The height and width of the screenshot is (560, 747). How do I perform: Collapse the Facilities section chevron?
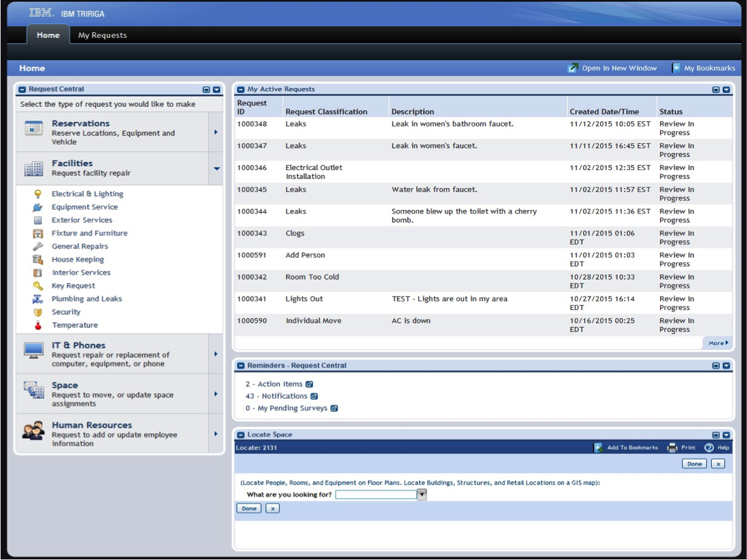click(x=216, y=167)
